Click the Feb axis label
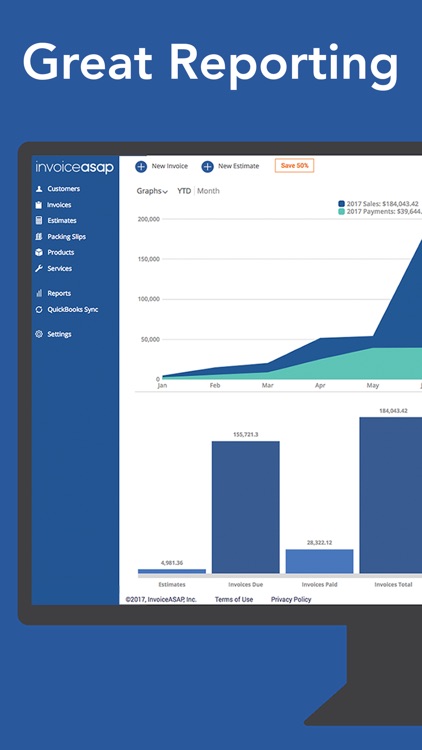 pos(215,385)
